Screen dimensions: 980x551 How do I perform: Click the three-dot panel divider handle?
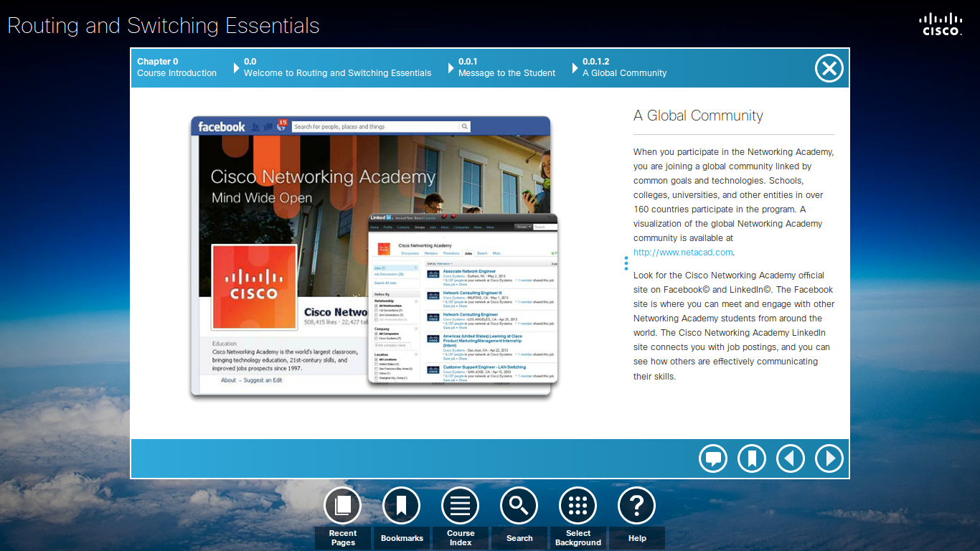[626, 263]
